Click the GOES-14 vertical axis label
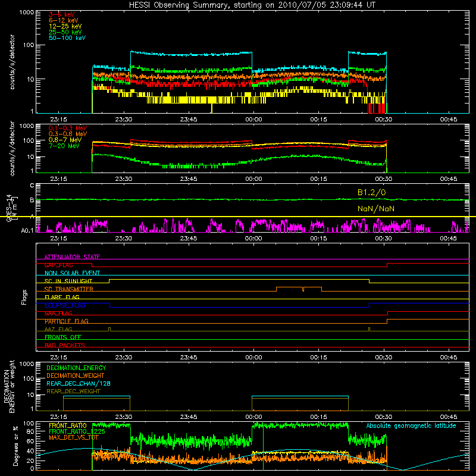This screenshot has height=476, width=476. [x=11, y=208]
